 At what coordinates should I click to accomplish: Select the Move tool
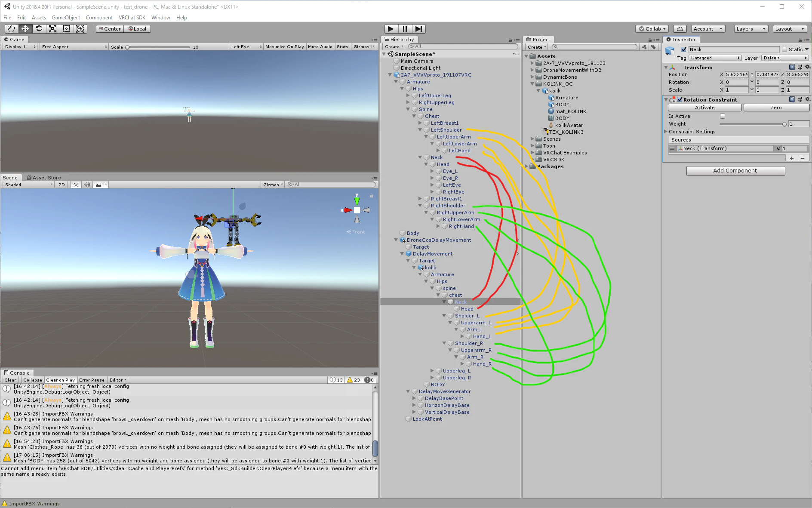[x=25, y=29]
